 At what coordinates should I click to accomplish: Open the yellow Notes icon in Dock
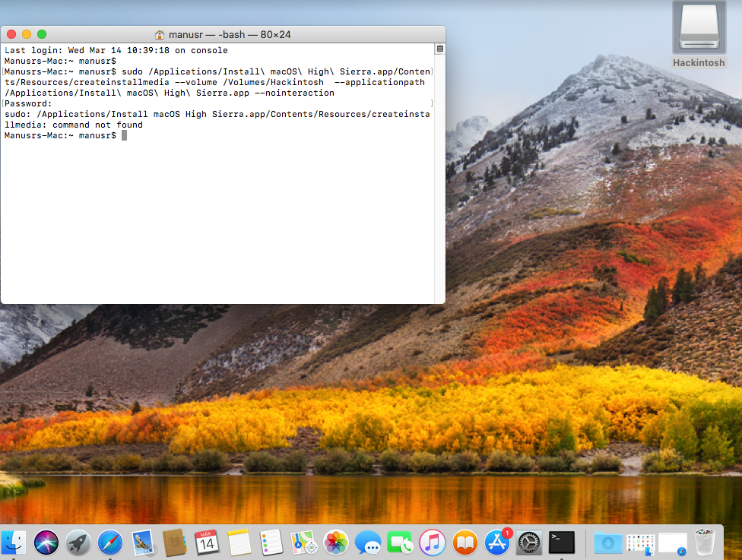(x=239, y=542)
